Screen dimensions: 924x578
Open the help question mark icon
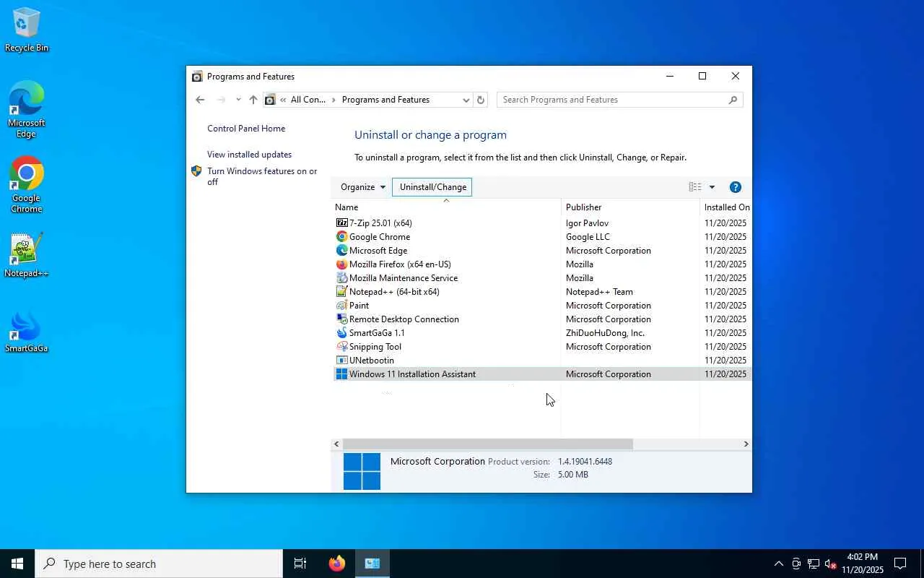736,187
